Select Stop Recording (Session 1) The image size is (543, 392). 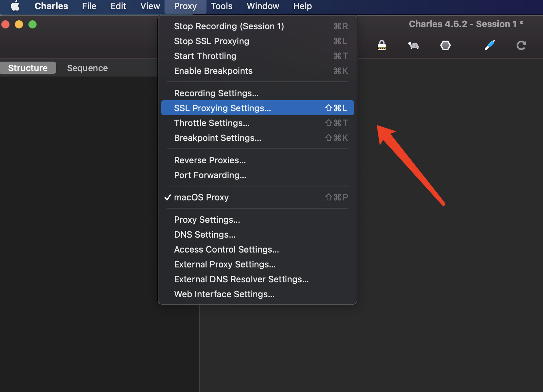[x=258, y=26]
